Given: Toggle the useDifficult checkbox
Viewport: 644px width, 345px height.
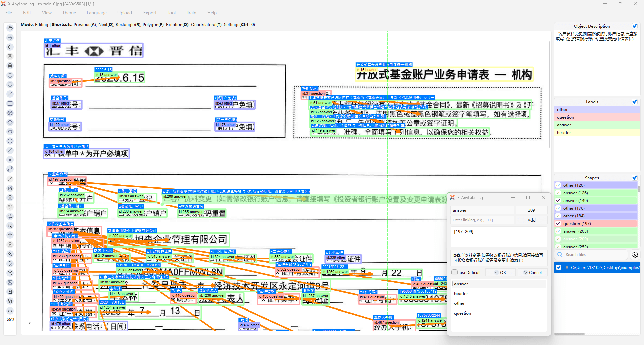Looking at the screenshot, I should click(x=455, y=272).
